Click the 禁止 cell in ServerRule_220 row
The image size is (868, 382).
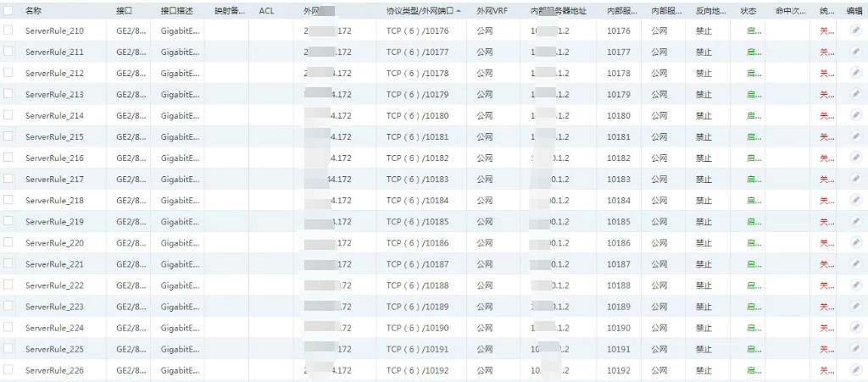[x=704, y=243]
